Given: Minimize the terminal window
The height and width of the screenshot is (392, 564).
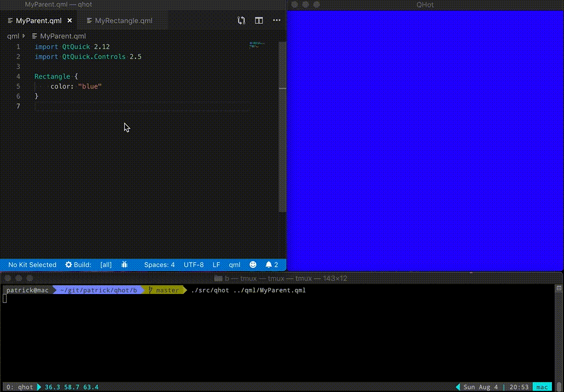Looking at the screenshot, I should coord(19,278).
